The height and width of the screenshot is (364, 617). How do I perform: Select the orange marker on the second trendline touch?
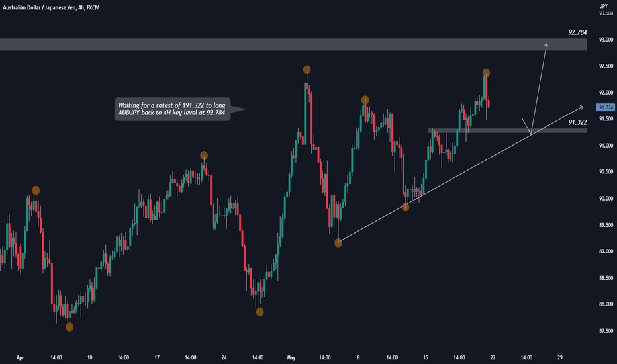405,206
